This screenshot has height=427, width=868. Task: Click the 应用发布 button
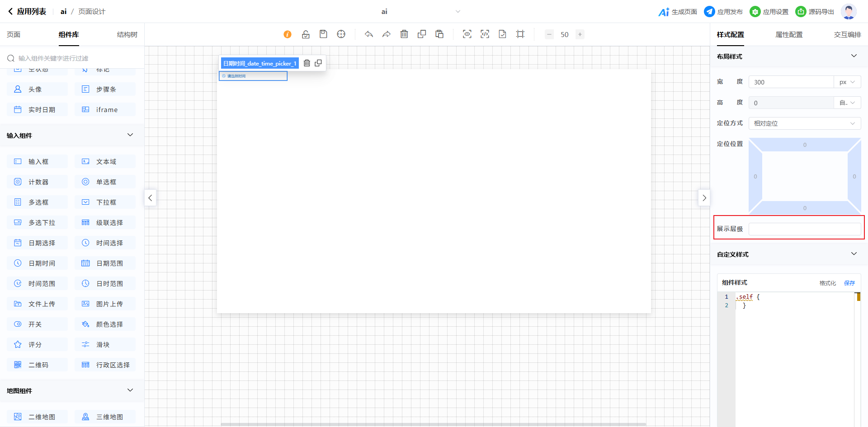tap(724, 12)
